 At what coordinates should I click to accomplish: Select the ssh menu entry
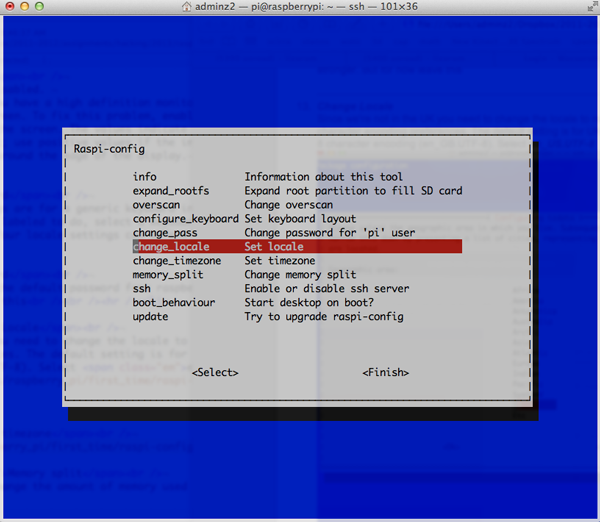[142, 289]
